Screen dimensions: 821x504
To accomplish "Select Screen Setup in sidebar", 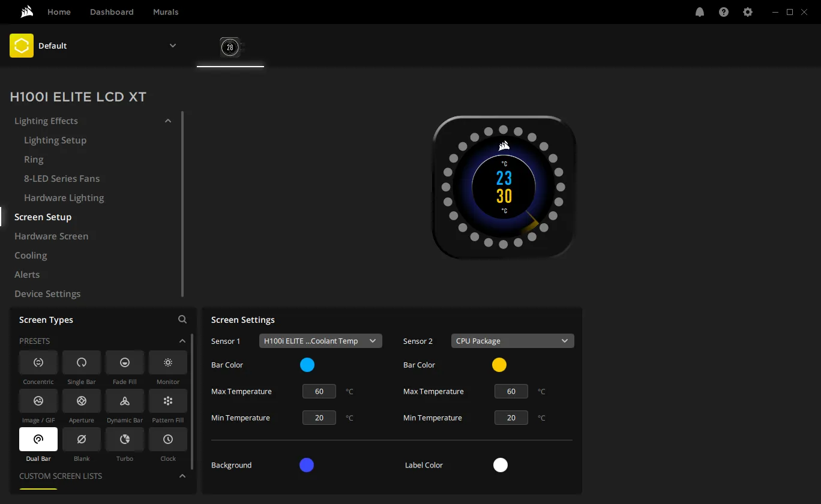I will 43,217.
